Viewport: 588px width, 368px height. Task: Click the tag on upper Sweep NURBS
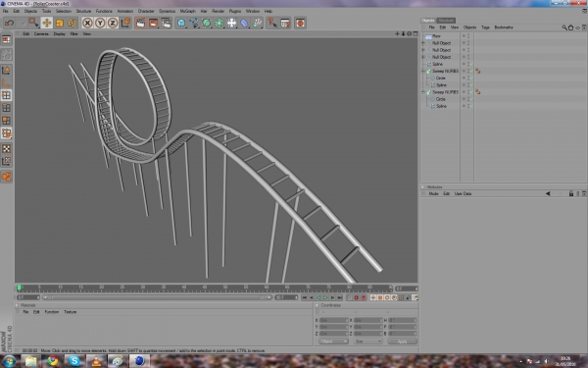[478, 71]
